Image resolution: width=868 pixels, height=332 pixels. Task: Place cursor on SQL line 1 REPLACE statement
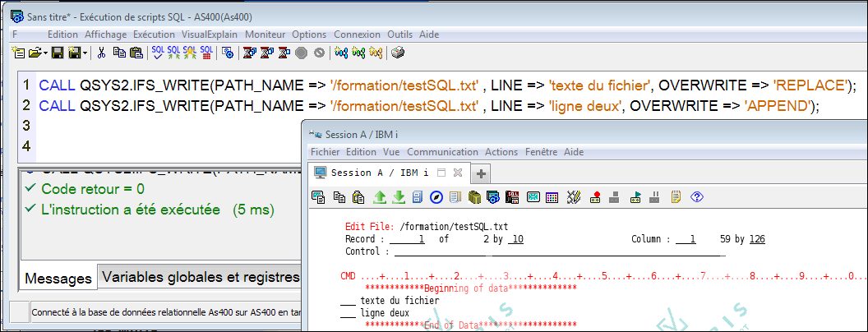coord(447,85)
